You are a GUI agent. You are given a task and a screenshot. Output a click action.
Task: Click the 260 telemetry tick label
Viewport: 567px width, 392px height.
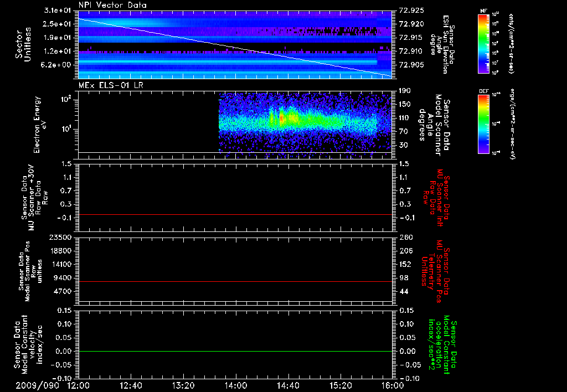406,237
